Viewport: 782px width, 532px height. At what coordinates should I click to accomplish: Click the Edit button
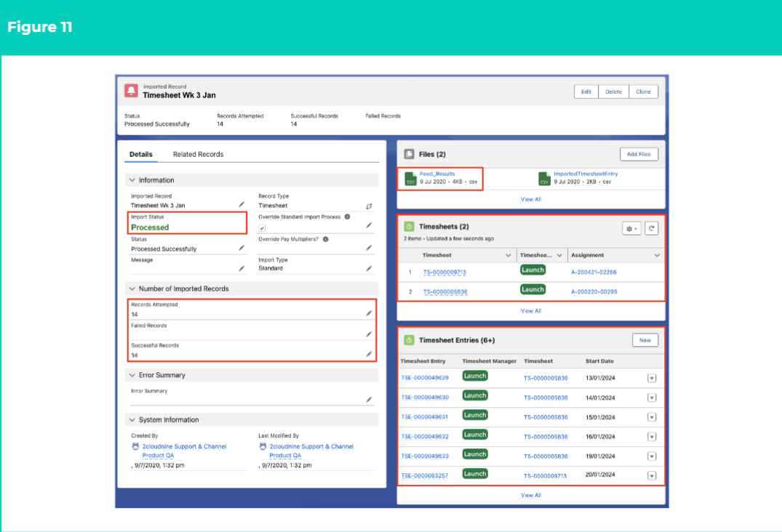586,92
